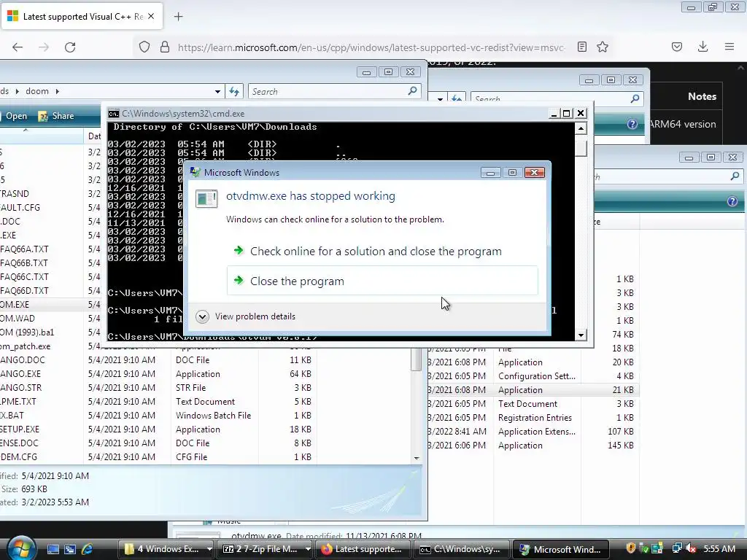This screenshot has width=747, height=560.
Task: Select the DEM.CFG file row
Action: tap(158, 456)
